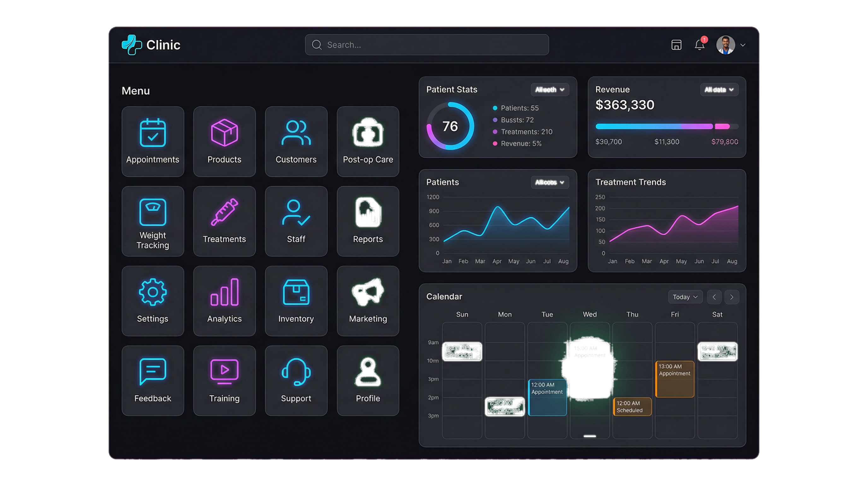The image size is (868, 485).
Task: Expand the profile avatar chevron menu
Action: click(x=743, y=45)
